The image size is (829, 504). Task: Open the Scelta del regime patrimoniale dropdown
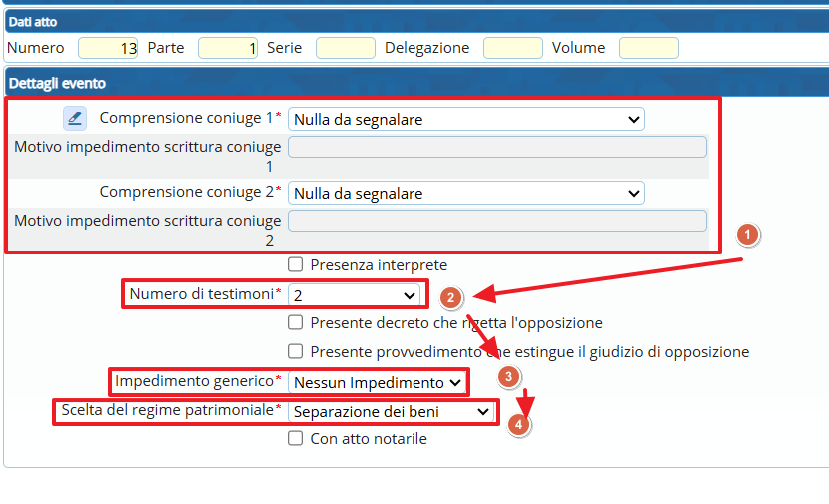392,411
